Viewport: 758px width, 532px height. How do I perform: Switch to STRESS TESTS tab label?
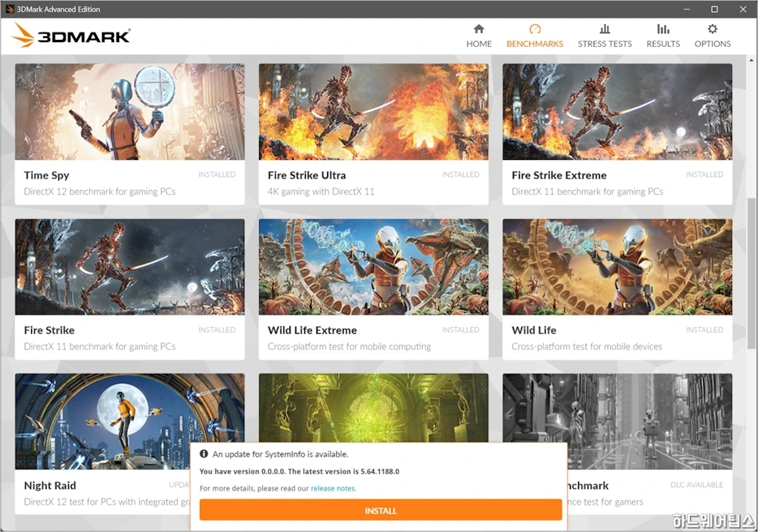(x=605, y=44)
